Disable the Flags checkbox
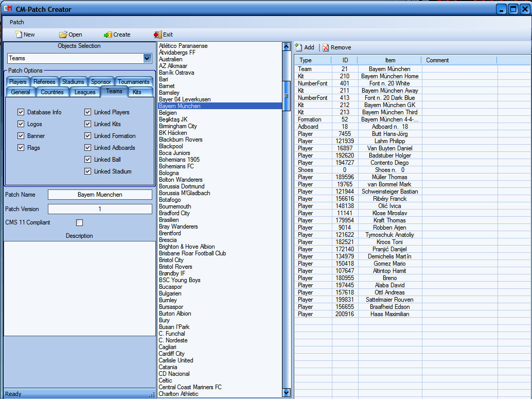Viewport: 532px width, 399px height. [x=21, y=148]
